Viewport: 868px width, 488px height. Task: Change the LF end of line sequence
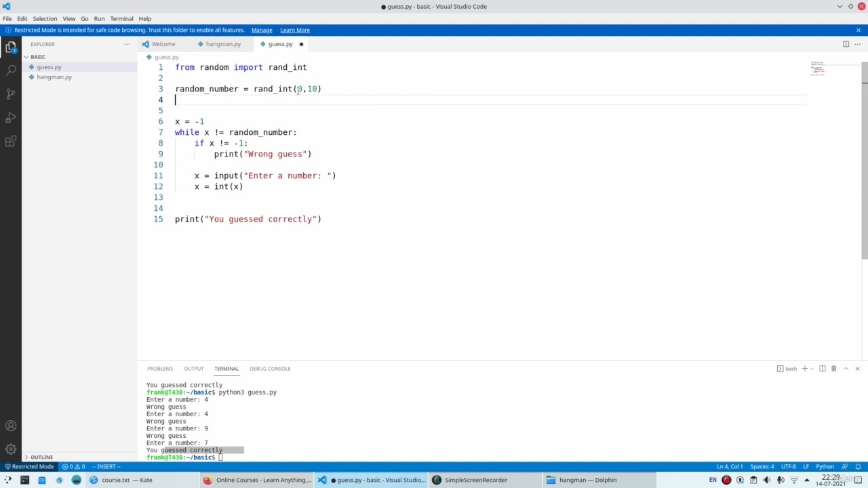coord(806,466)
